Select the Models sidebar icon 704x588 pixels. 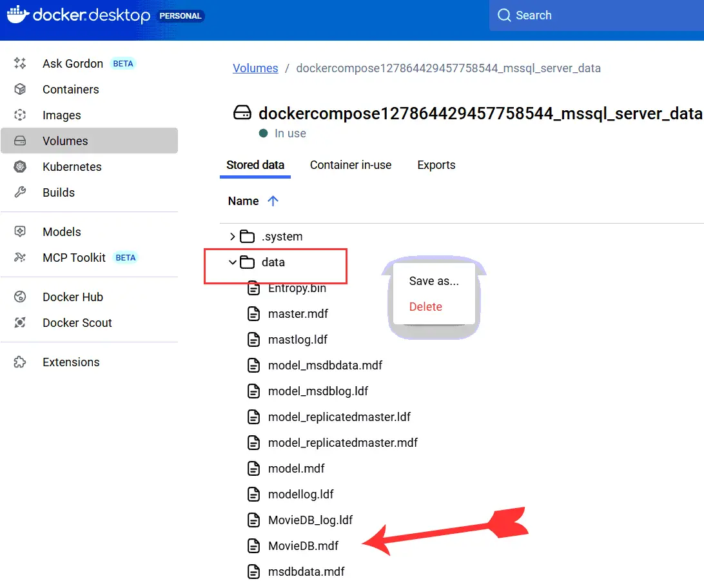[20, 231]
